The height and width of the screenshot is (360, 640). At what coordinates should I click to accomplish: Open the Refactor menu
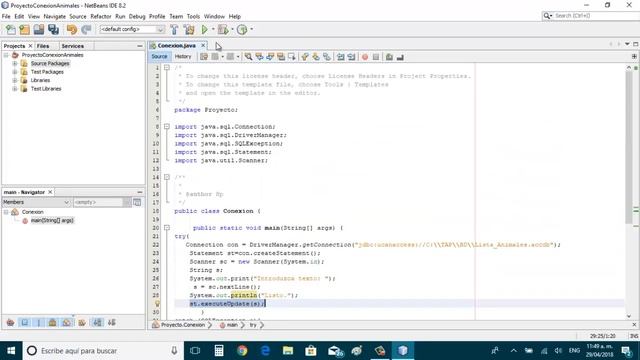coord(101,16)
